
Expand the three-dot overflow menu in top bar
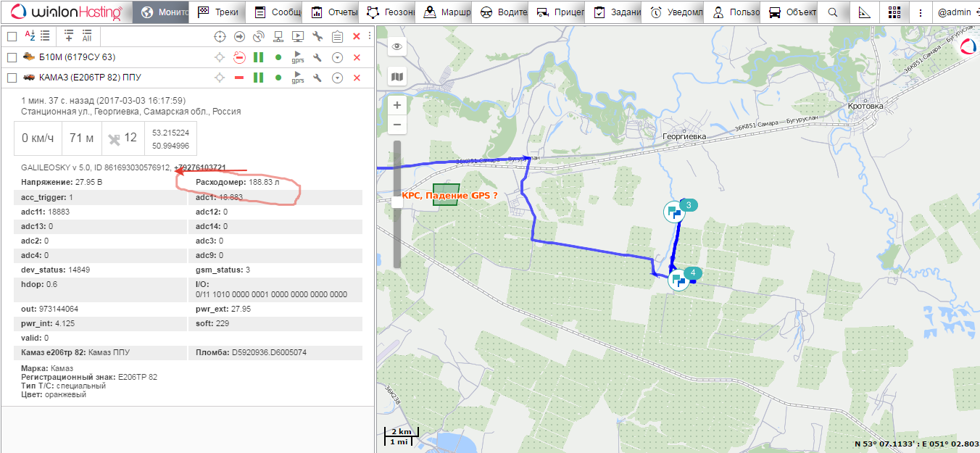click(921, 12)
